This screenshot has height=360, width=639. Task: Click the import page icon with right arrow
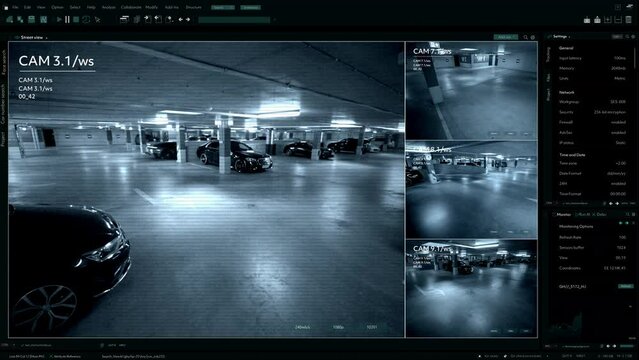point(148,19)
